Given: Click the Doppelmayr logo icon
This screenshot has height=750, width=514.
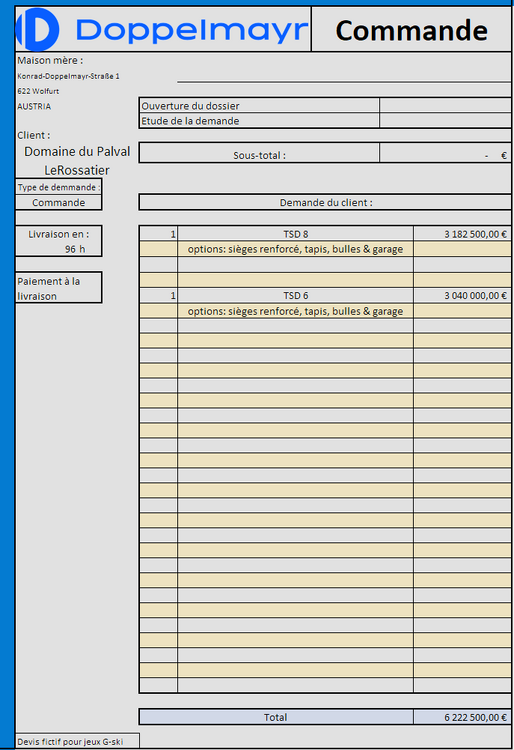Looking at the screenshot, I should click(37, 29).
